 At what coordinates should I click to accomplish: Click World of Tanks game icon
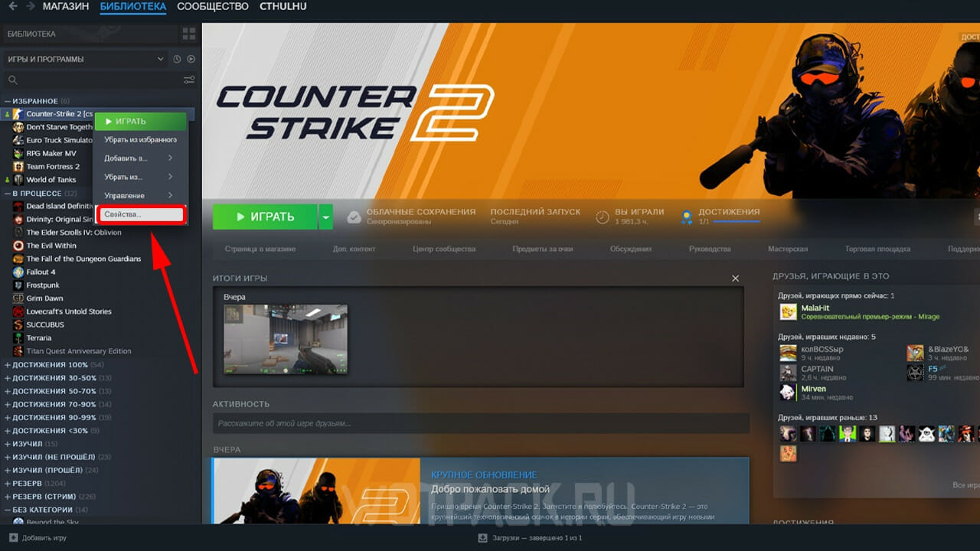(x=18, y=180)
